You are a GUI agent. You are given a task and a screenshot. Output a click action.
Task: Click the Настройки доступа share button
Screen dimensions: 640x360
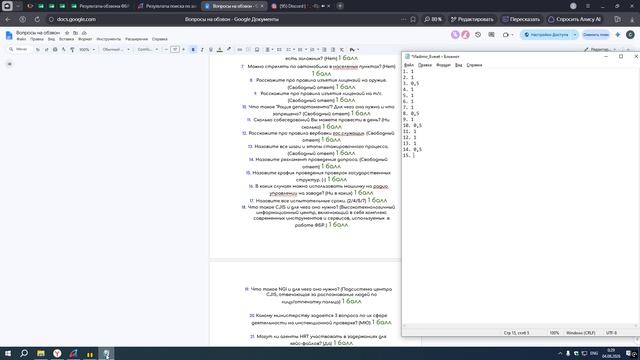(x=546, y=35)
